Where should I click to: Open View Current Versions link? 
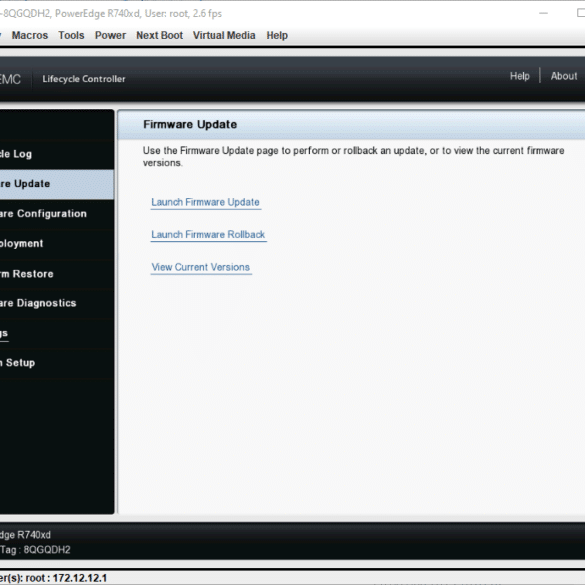201,267
